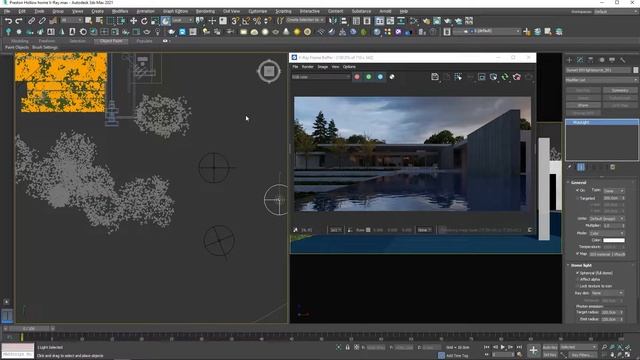
Task: Click the Map texture slot button
Action: tap(607, 254)
